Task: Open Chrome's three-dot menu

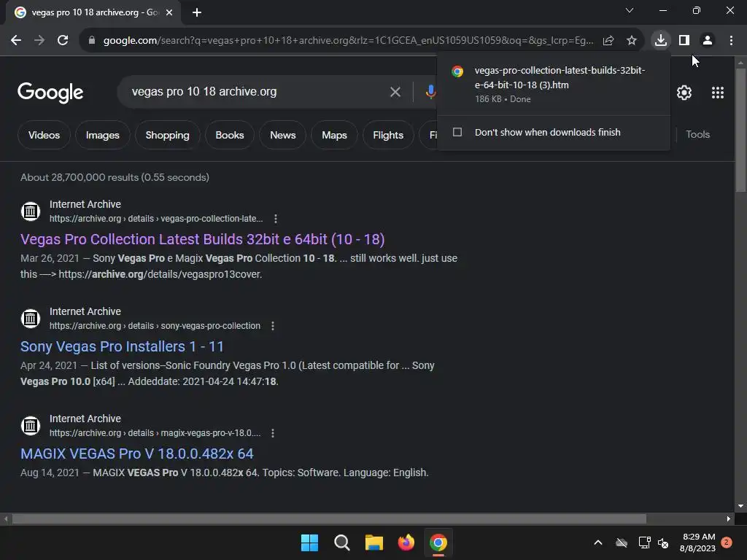Action: pyautogui.click(x=731, y=41)
